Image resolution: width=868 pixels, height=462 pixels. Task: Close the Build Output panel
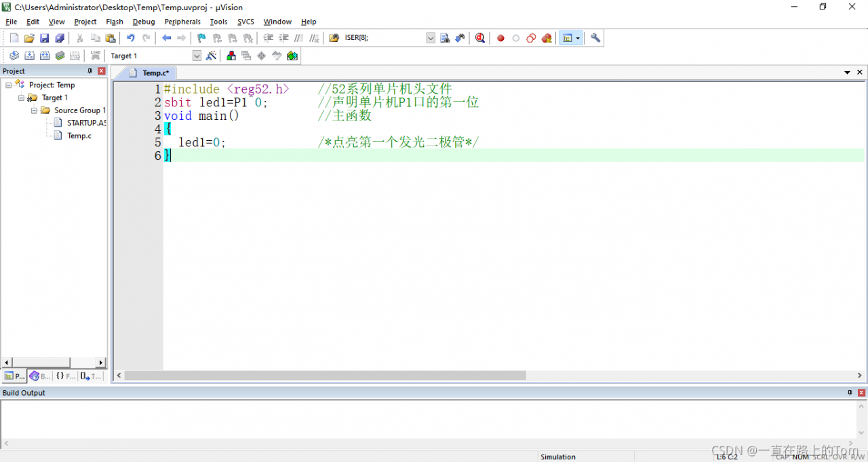click(x=861, y=393)
